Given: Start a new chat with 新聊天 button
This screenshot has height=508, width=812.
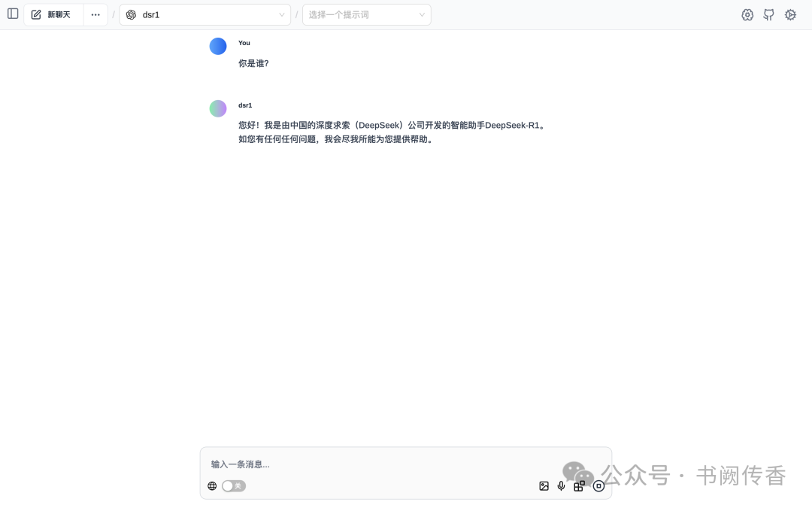Looking at the screenshot, I should pyautogui.click(x=53, y=14).
